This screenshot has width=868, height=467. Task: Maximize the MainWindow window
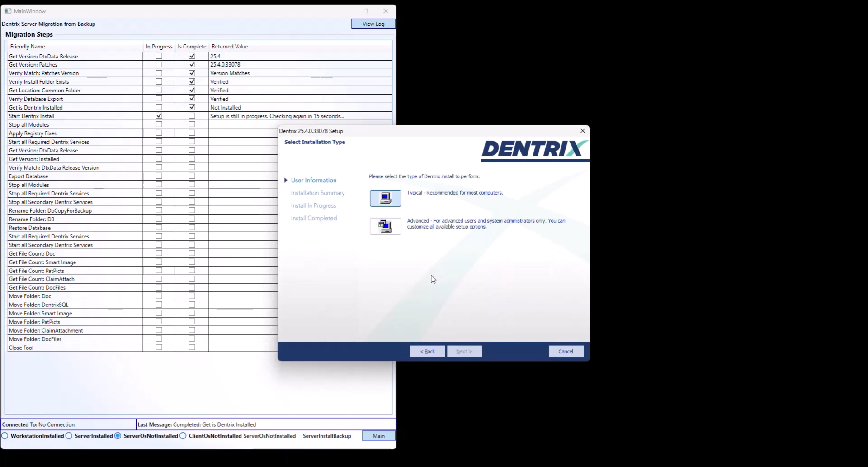coord(365,11)
